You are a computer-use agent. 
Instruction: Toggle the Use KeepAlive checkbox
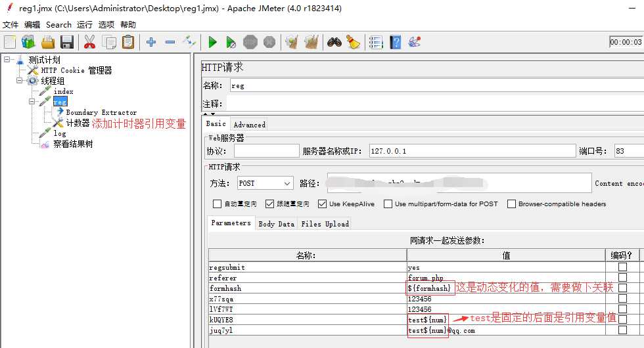click(322, 204)
